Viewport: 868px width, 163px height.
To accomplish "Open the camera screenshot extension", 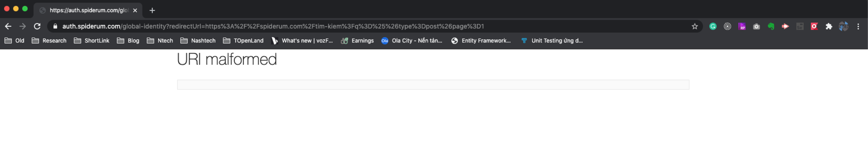I will click(x=756, y=26).
